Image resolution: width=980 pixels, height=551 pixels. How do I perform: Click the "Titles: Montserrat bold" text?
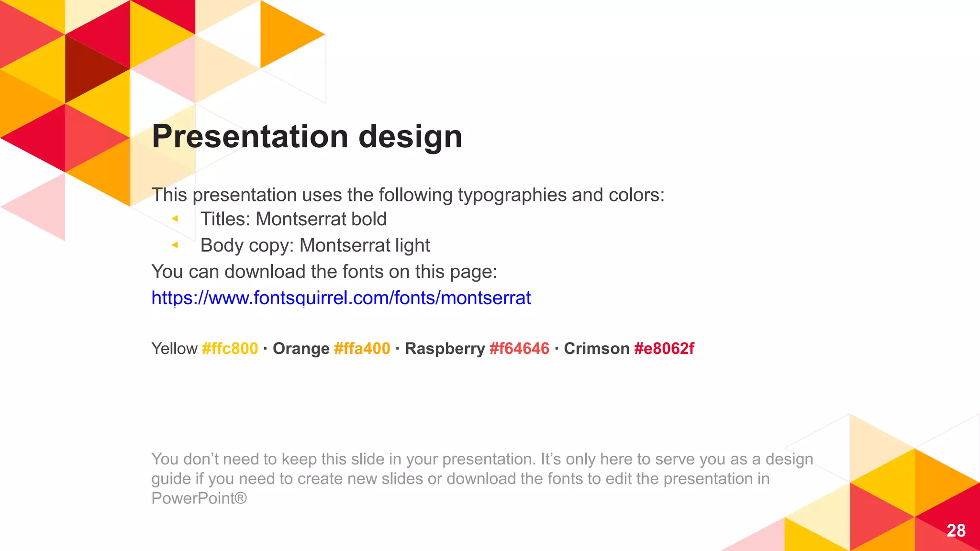[293, 219]
